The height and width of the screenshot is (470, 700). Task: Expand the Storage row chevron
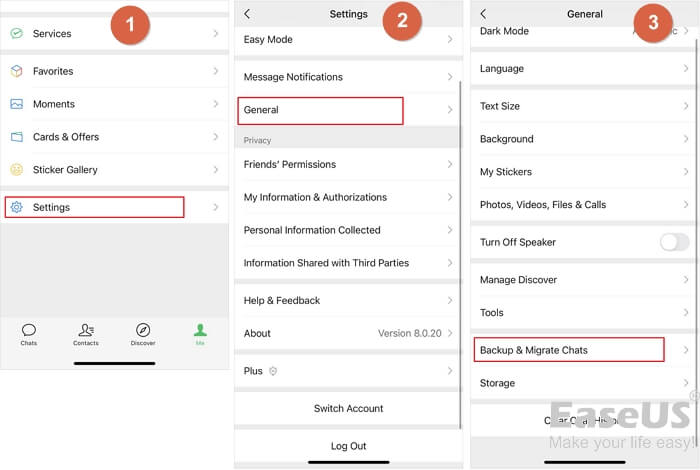(686, 383)
